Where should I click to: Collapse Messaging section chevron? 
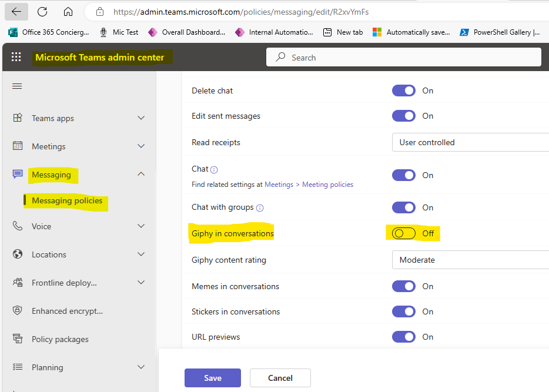tap(141, 174)
